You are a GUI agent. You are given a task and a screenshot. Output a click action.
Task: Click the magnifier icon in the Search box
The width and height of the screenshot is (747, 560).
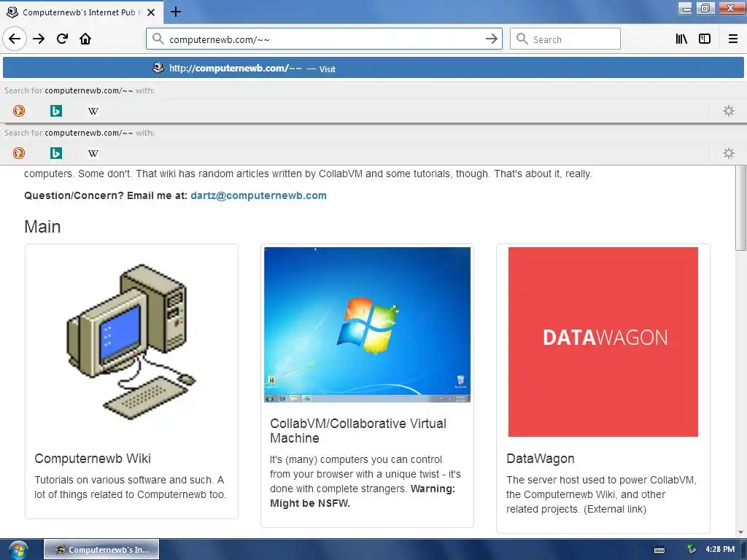pyautogui.click(x=522, y=39)
